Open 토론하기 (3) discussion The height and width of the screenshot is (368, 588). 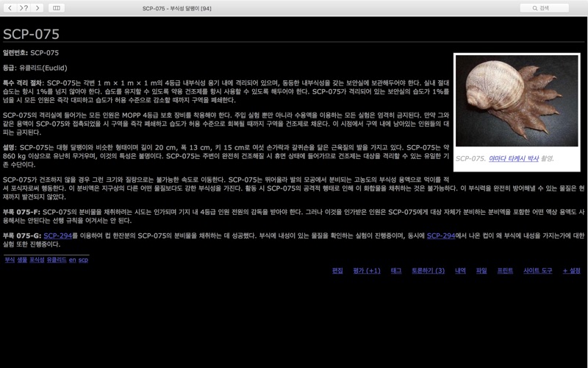(x=429, y=270)
